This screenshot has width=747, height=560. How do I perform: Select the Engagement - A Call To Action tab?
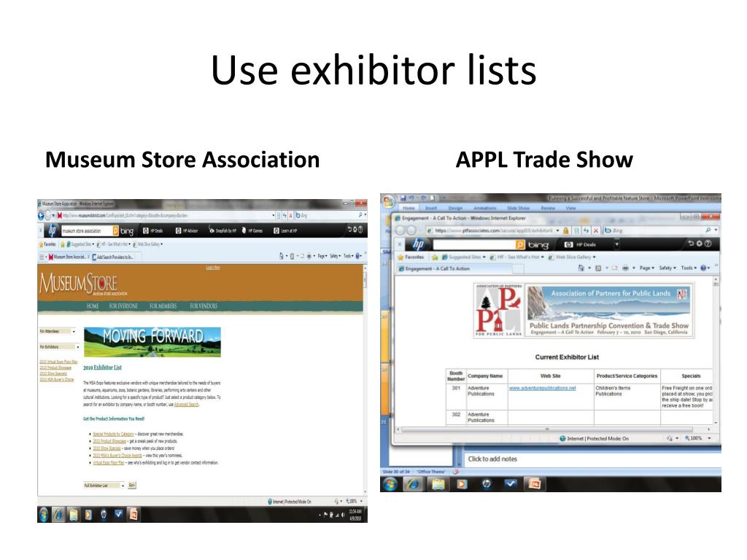click(455, 269)
